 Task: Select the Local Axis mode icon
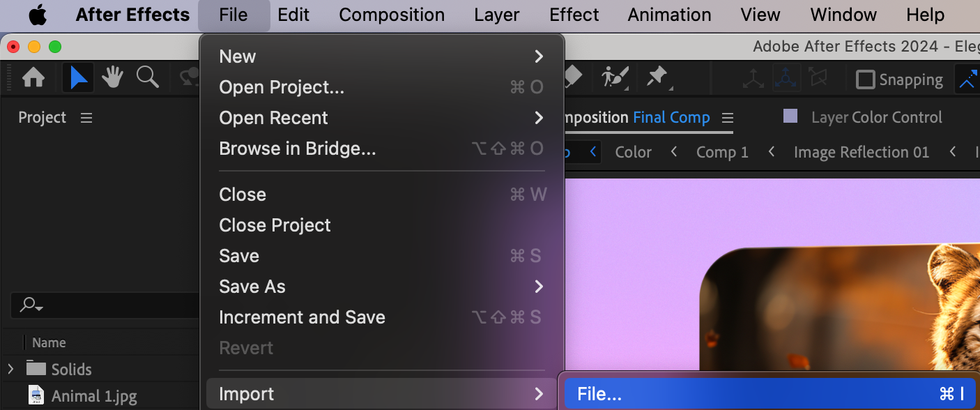click(x=753, y=79)
